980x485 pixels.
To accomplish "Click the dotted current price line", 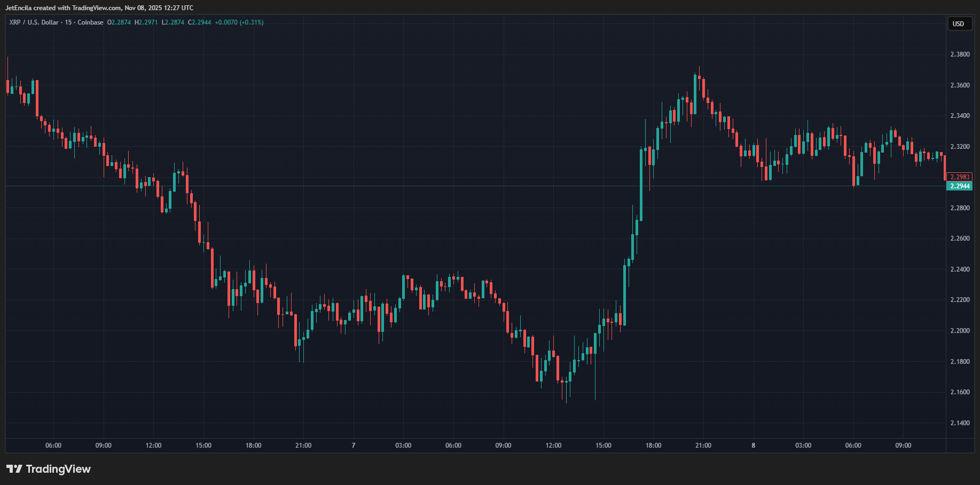I will (374, 185).
